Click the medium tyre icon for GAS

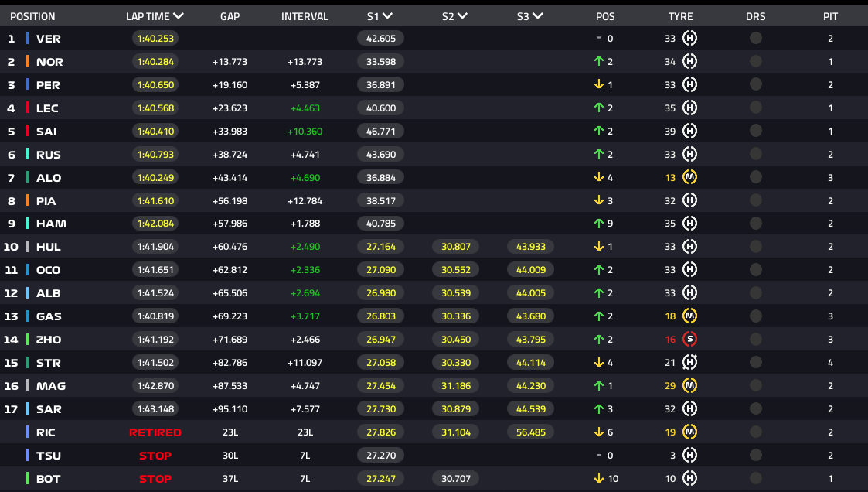[x=689, y=316]
